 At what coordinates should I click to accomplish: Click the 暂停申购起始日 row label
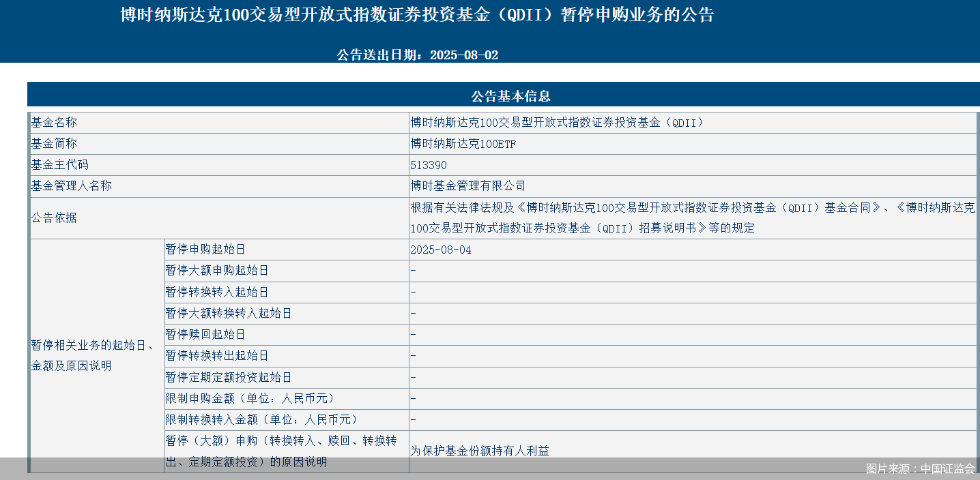[205, 250]
